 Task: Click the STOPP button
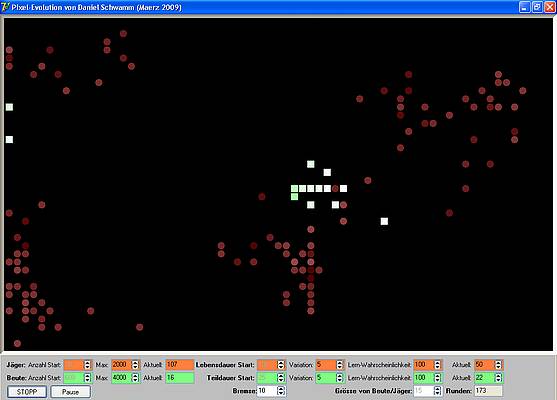[x=27, y=392]
